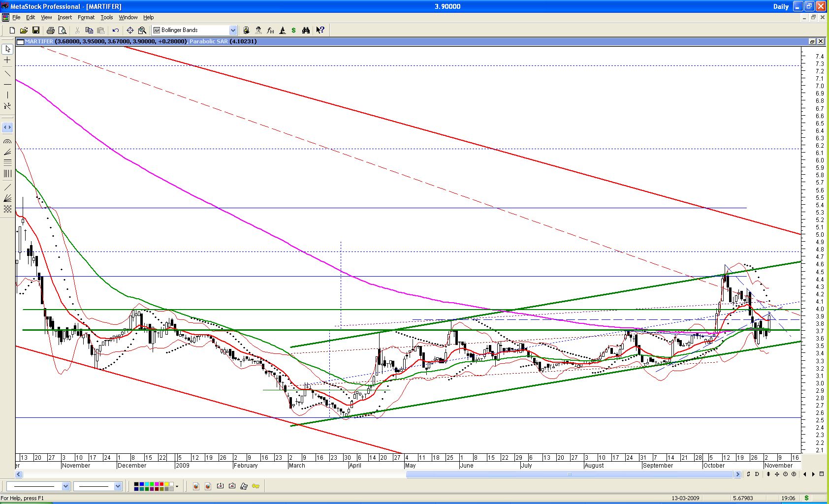829x504 pixels.
Task: Select the crosshair pointer tool in toolbar
Action: click(x=130, y=30)
